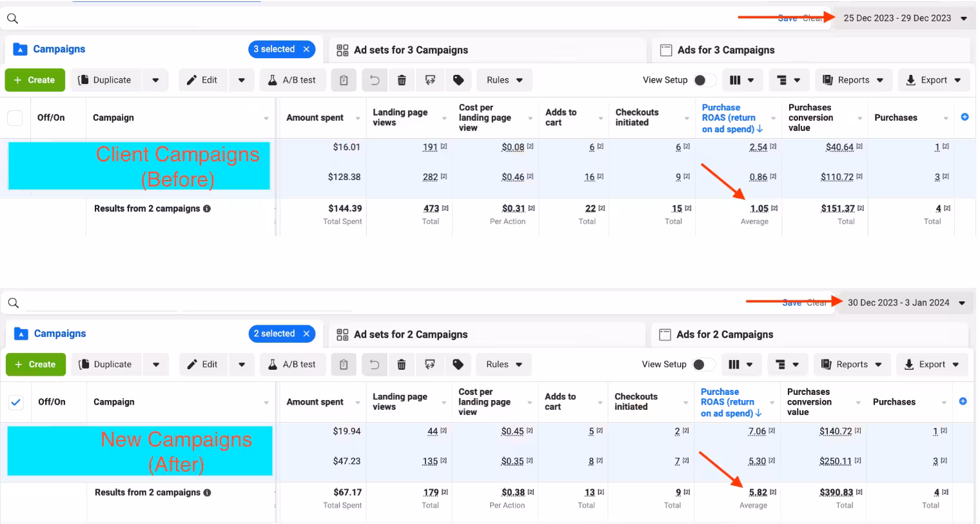980x524 pixels.
Task: Click lower Landing page views column header
Action: [400, 401]
